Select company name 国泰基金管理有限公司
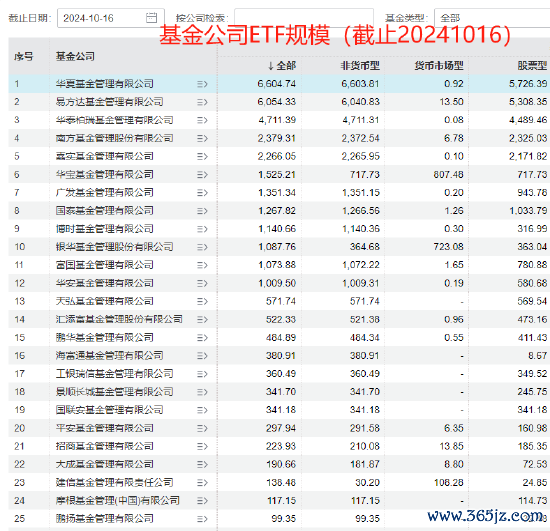The image size is (550, 531). 105,211
